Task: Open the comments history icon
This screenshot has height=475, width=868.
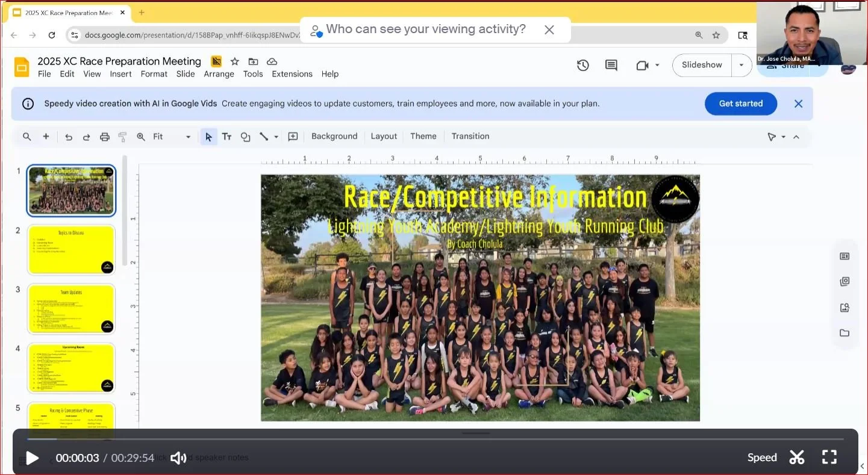Action: (611, 65)
